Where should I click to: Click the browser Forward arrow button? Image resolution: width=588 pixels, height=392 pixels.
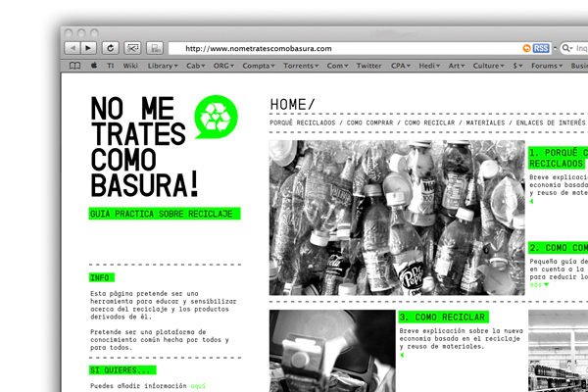88,48
